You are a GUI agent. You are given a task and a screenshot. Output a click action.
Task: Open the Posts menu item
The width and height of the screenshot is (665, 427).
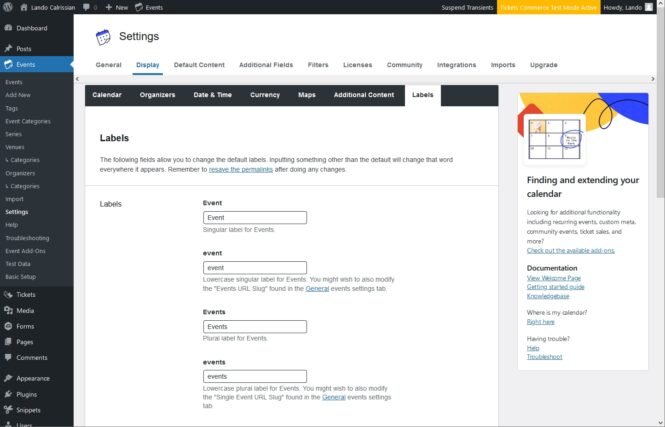[24, 48]
